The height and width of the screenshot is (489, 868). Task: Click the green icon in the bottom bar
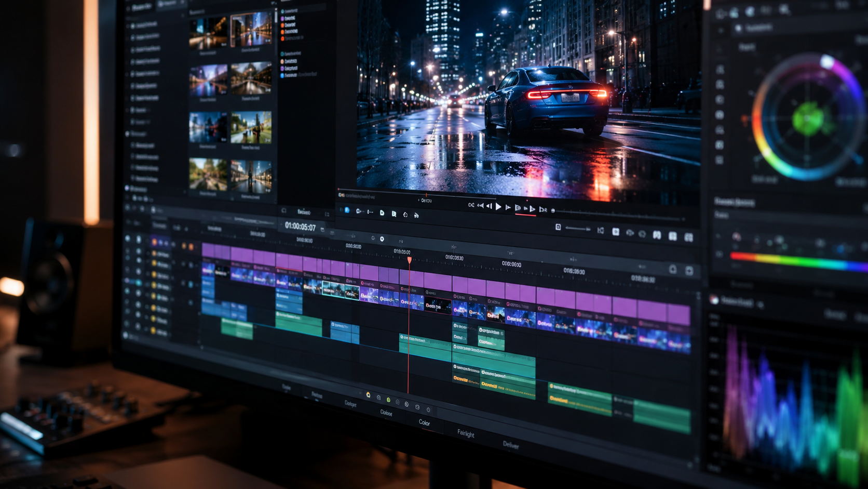coord(388,400)
